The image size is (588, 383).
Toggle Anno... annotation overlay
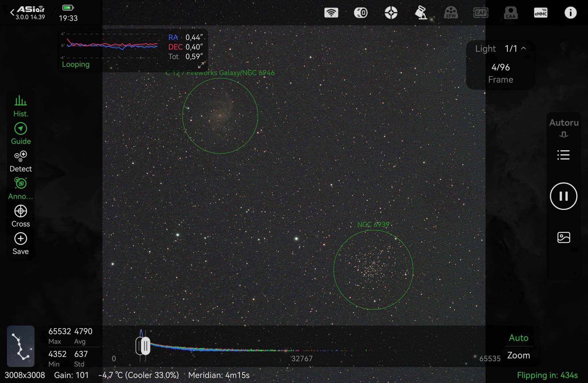(x=21, y=189)
